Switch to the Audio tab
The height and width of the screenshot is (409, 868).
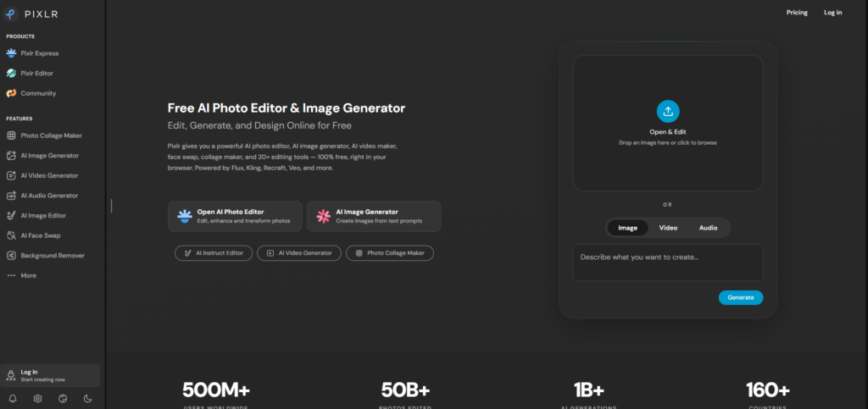coord(708,228)
